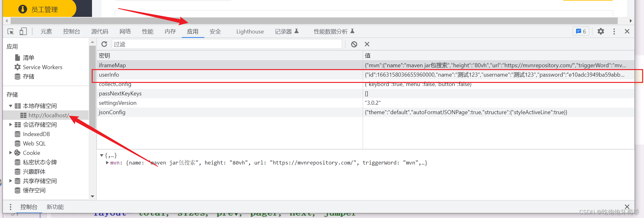Open DevTools more options kebab menu

[x=614, y=31]
